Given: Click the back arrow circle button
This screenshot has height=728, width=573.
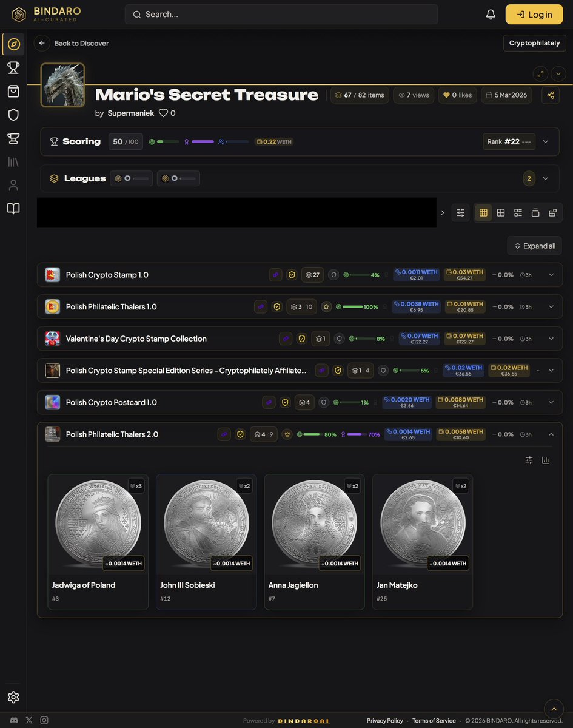Looking at the screenshot, I should (x=42, y=43).
